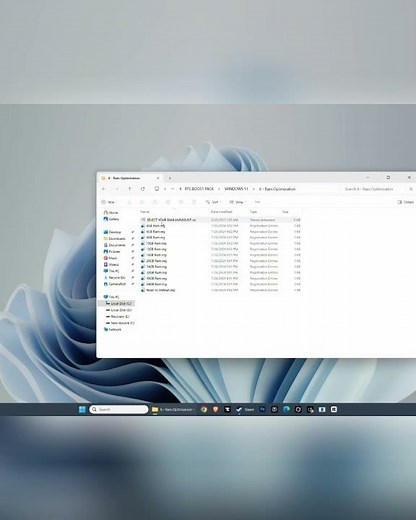
Task: Close the Ram Optimization tab
Action: 158,178
